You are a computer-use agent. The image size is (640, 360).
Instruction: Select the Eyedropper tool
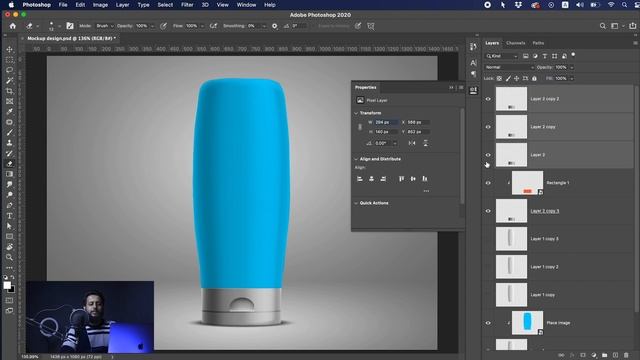[x=9, y=112]
